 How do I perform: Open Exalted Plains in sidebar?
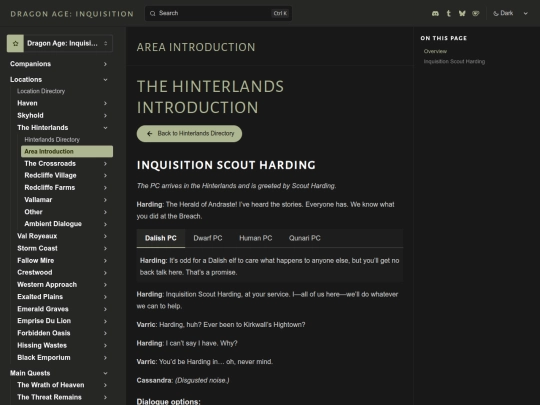pyautogui.click(x=40, y=297)
